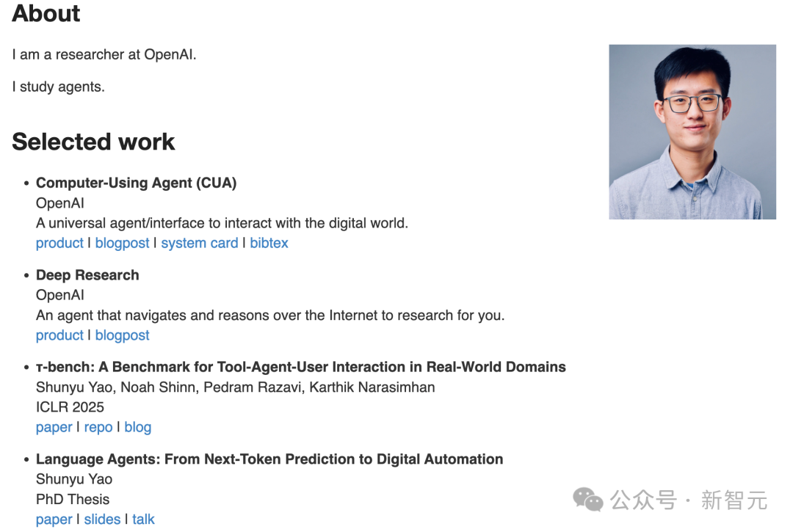The image size is (793, 532).
Task: Click the Selected work heading
Action: tap(93, 142)
